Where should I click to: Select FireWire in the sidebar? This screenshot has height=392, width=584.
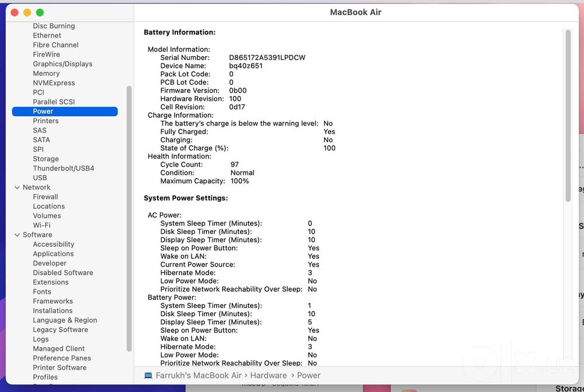click(x=46, y=54)
